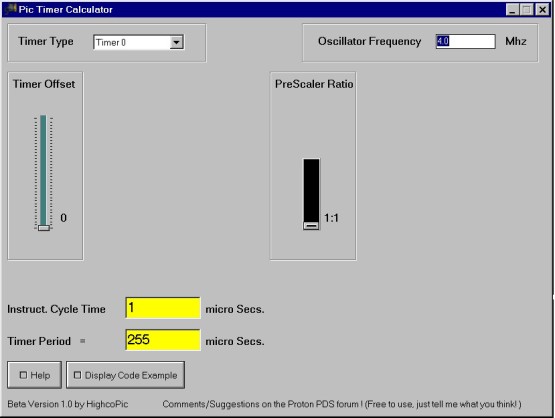Click the Mhz unit label
The image size is (555, 418).
(516, 41)
